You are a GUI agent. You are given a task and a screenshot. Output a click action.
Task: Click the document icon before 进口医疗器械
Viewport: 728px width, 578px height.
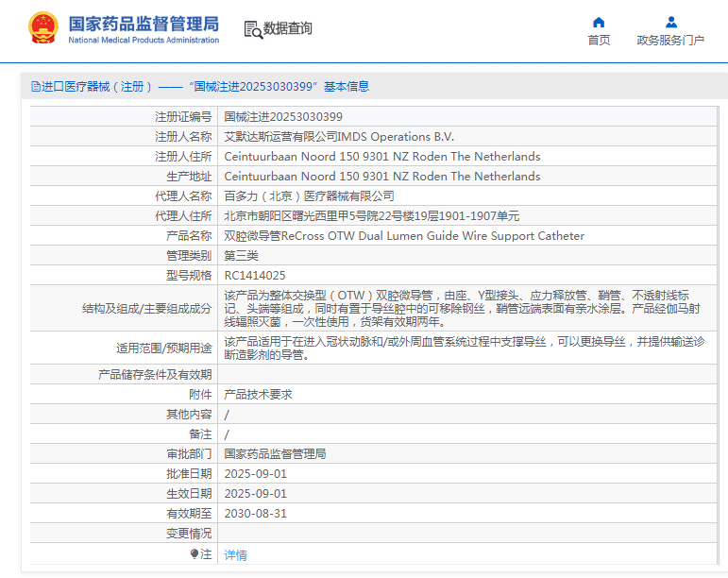(35, 87)
